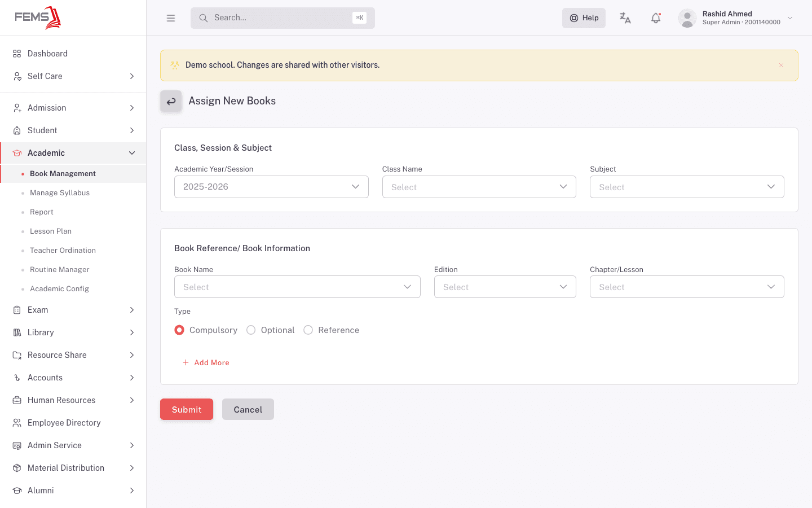Click the Library books icon

tap(17, 332)
